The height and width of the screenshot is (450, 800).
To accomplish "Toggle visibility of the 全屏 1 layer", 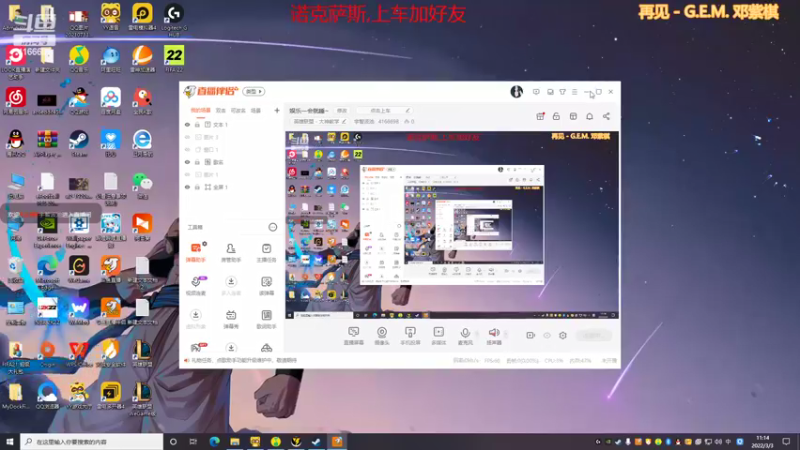I will pos(187,187).
